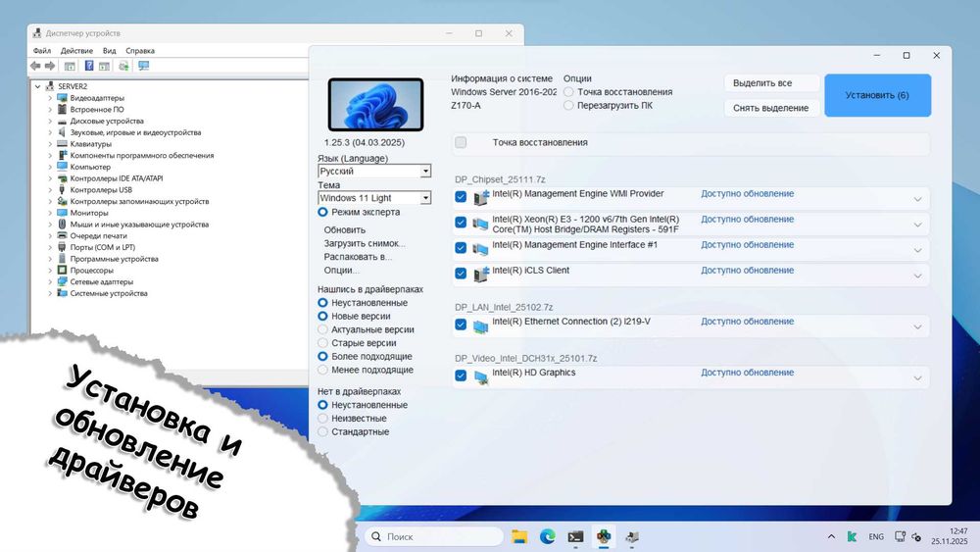
Task: Click Обновить in the left panel
Action: [x=344, y=230]
